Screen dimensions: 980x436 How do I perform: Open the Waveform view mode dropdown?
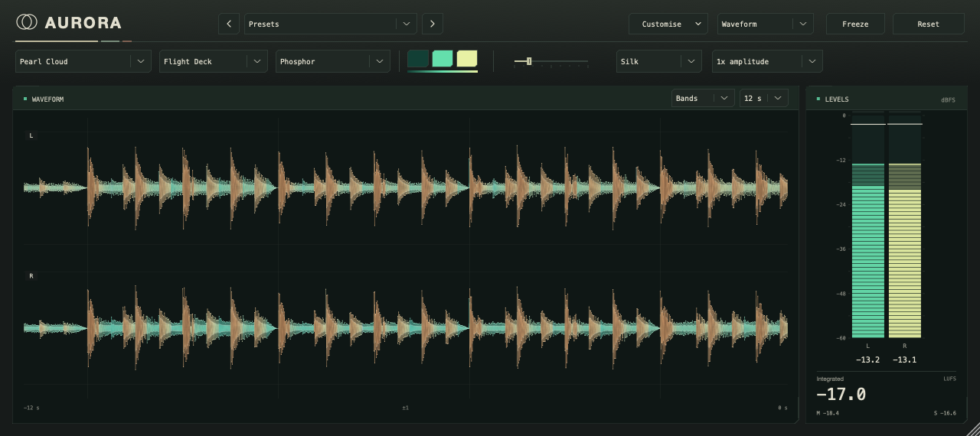(765, 24)
